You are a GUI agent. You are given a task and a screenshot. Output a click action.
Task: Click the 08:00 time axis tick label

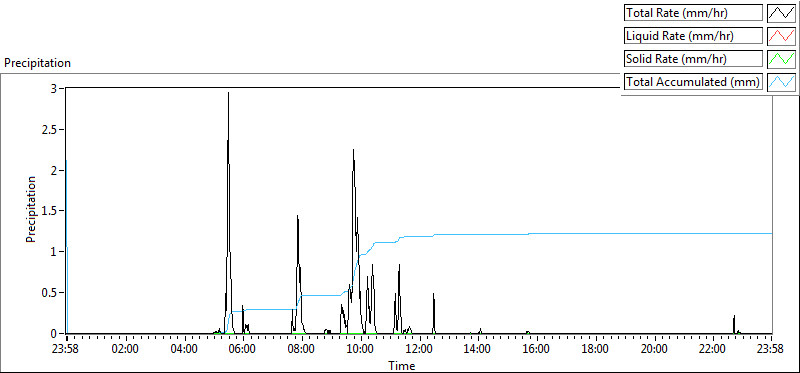(x=302, y=350)
